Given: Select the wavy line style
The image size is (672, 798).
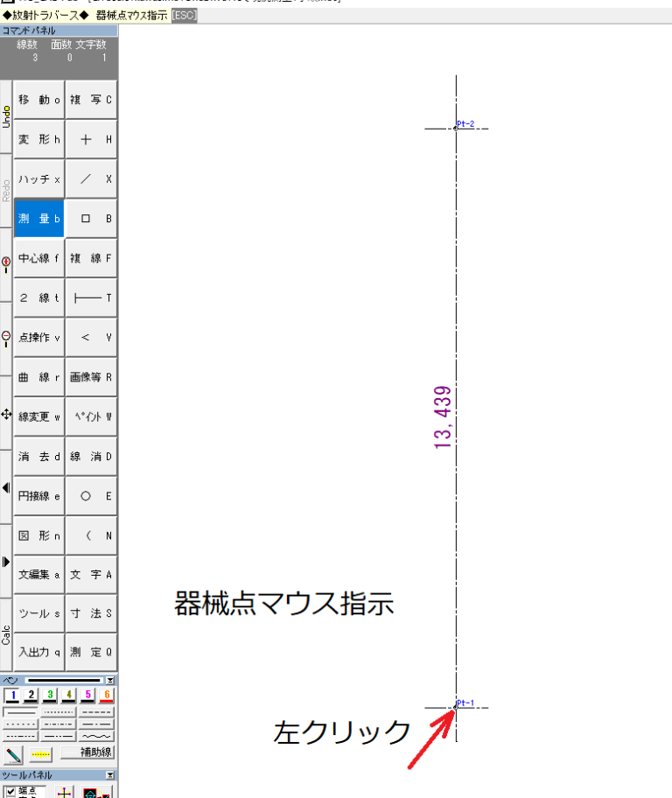Looking at the screenshot, I should click(x=97, y=737).
